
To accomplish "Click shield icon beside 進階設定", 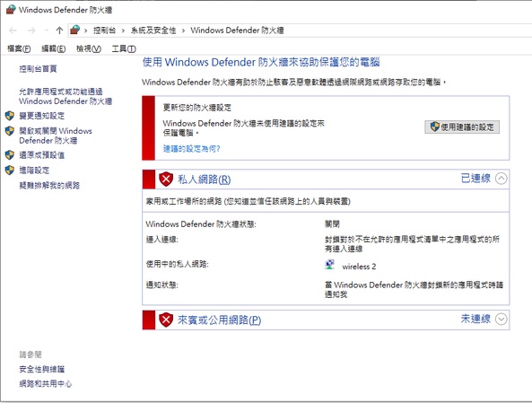I will [x=10, y=171].
